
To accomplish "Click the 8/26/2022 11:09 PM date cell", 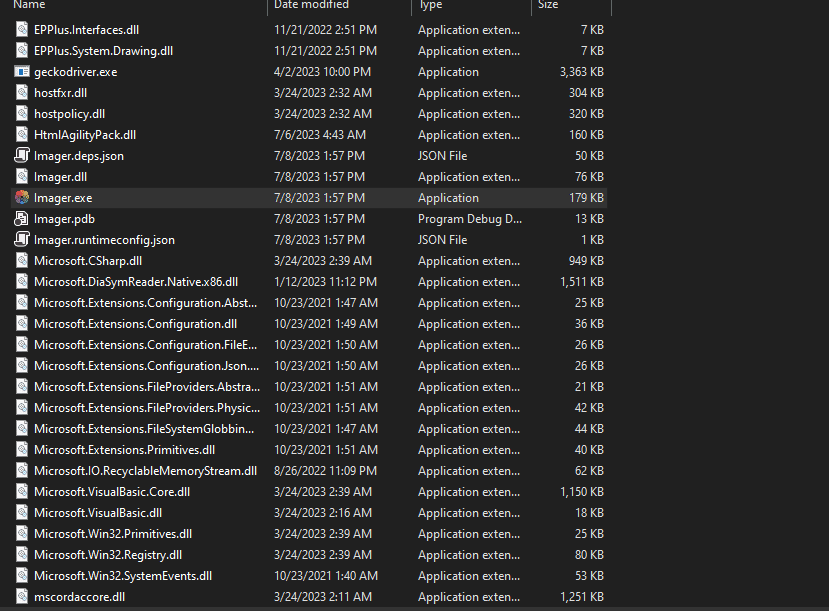I will pyautogui.click(x=326, y=471).
